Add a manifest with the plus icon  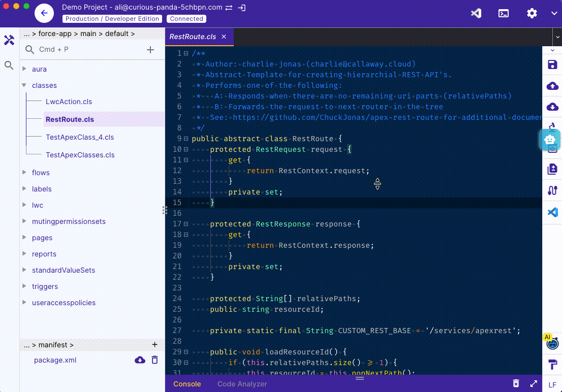tap(155, 344)
